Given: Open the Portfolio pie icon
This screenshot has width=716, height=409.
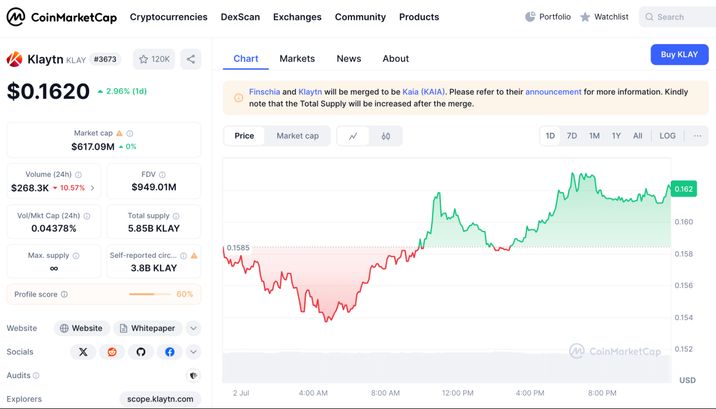Looking at the screenshot, I should (530, 17).
